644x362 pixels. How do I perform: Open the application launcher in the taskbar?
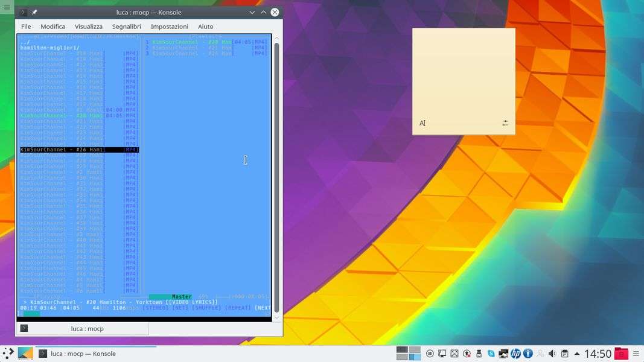(x=8, y=354)
